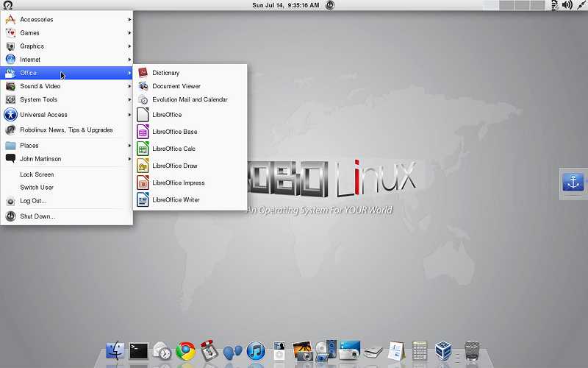Launch Terminal from the dock
This screenshot has width=588, height=368.
[x=139, y=352]
